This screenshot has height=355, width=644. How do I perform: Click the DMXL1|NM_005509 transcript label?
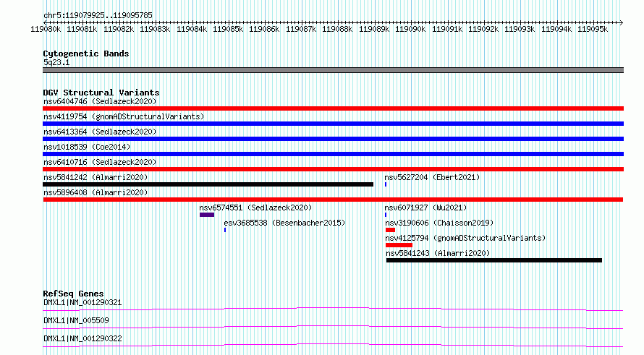pyautogui.click(x=76, y=320)
